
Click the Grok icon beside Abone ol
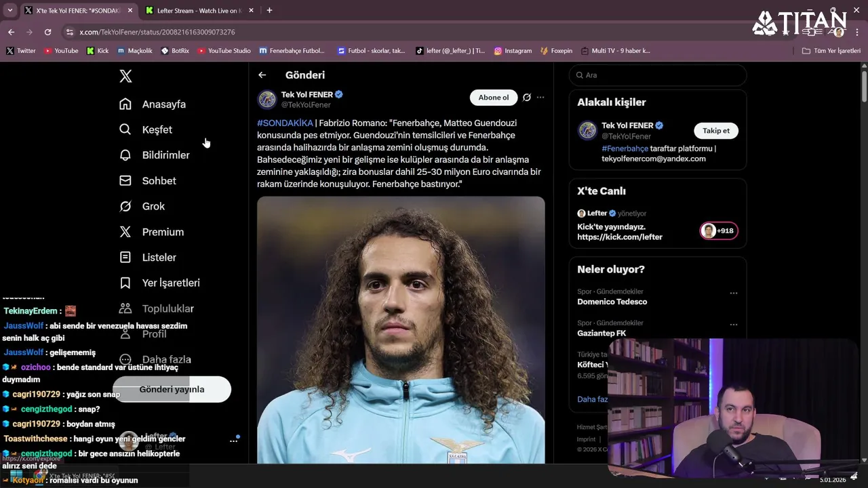point(527,98)
